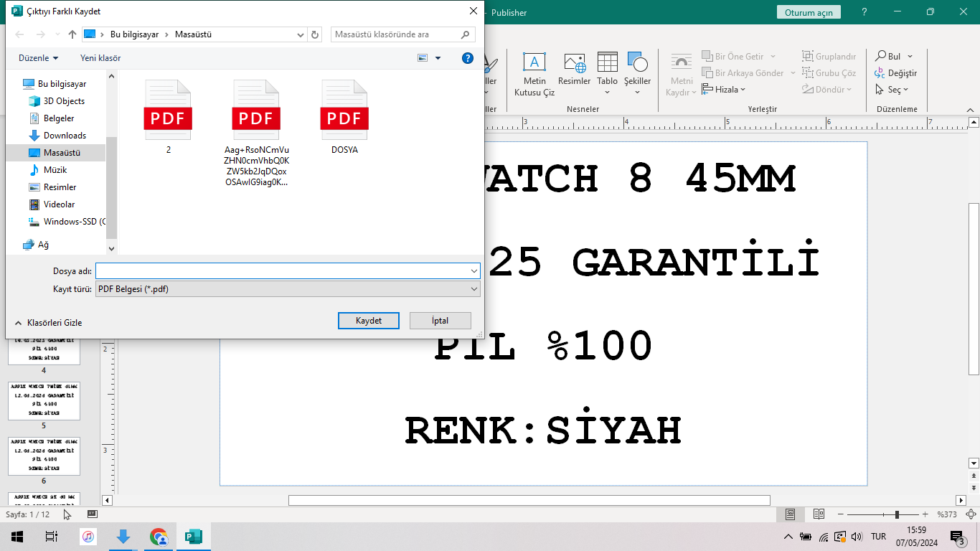Open Downloads folder in navigation tree
The image size is (980, 551).
pyautogui.click(x=57, y=136)
